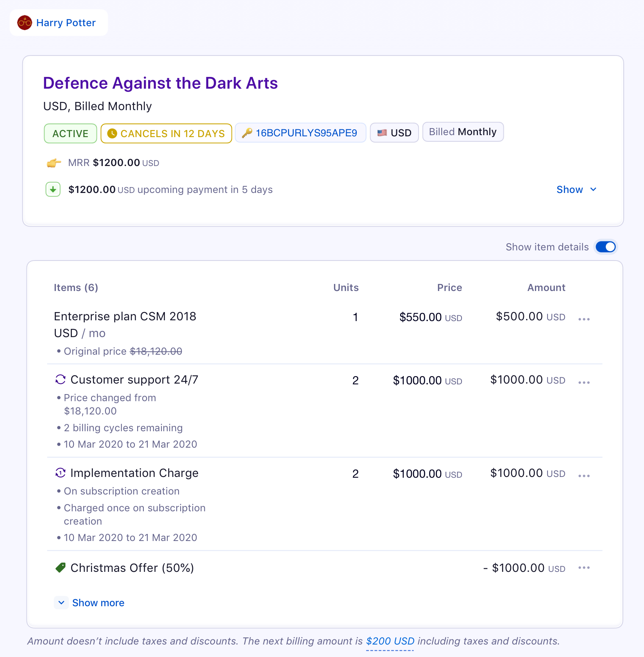The height and width of the screenshot is (657, 644).
Task: Click the Items (6) column header
Action: coord(76,287)
